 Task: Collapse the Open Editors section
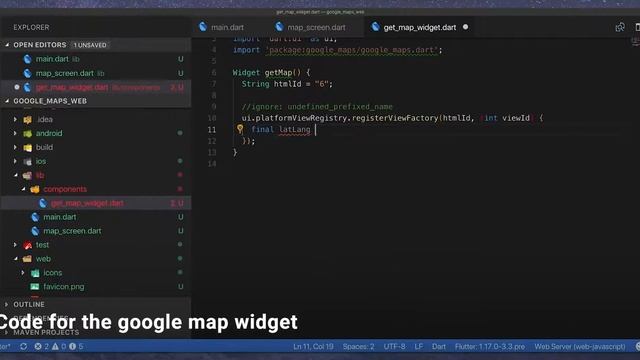pos(7,45)
